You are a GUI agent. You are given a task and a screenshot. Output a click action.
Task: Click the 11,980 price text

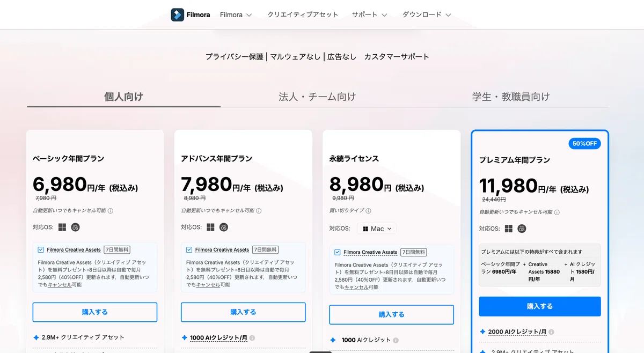pyautogui.click(x=508, y=186)
